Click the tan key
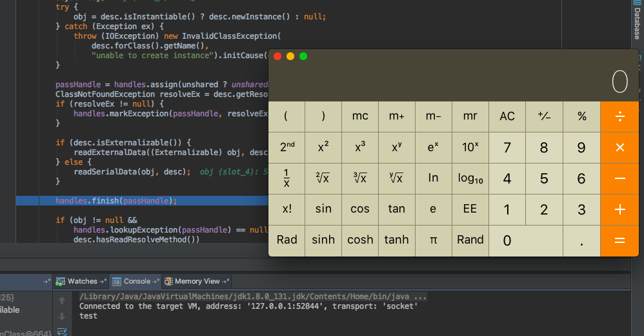Image resolution: width=644 pixels, height=336 pixels. (397, 209)
